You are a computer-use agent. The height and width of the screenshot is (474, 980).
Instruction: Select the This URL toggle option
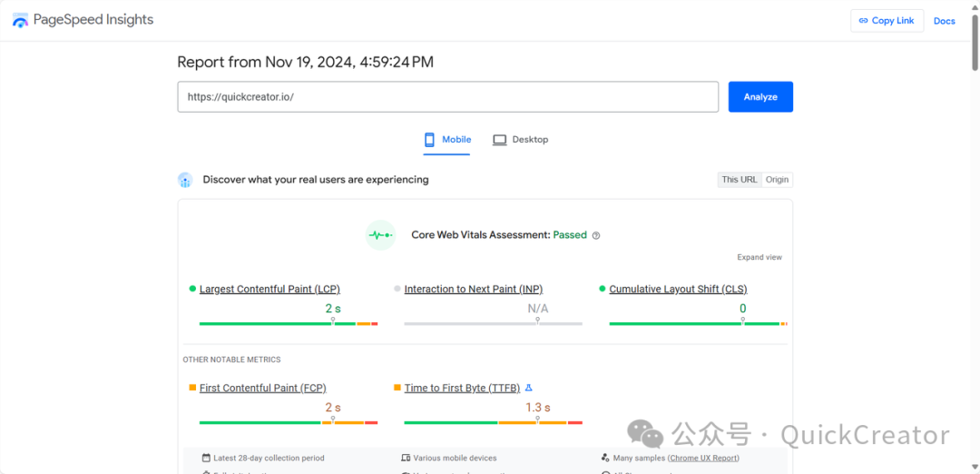point(739,180)
